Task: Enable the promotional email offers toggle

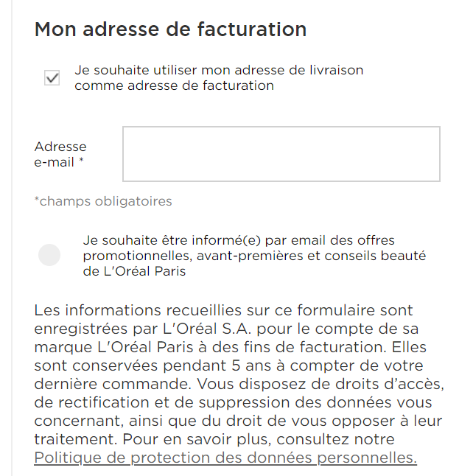Action: pos(49,255)
